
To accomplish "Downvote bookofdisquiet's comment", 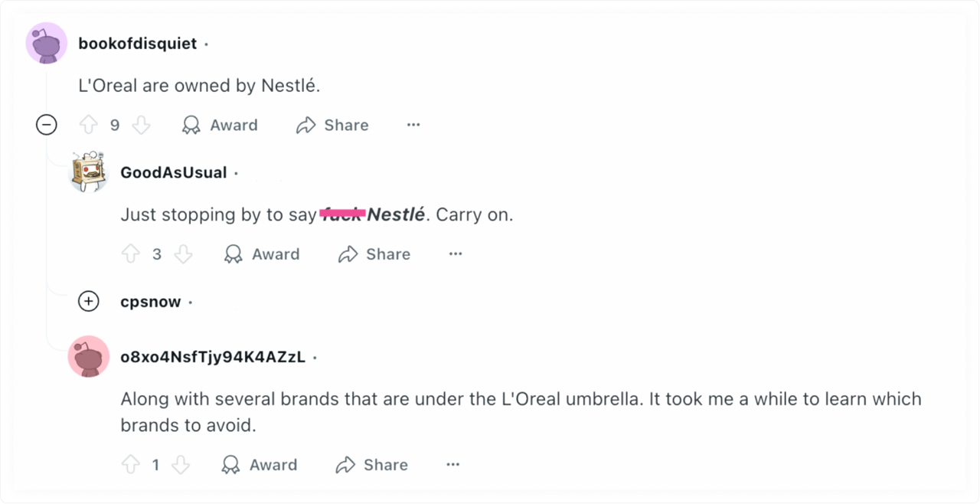I will [x=141, y=125].
